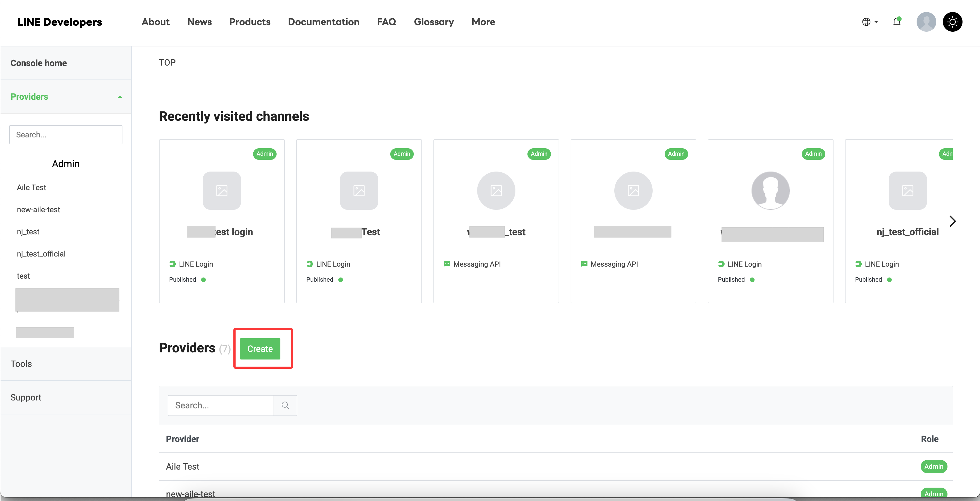Viewport: 980px width, 501px height.
Task: Click the 'est login' channel name
Action: [x=220, y=232]
